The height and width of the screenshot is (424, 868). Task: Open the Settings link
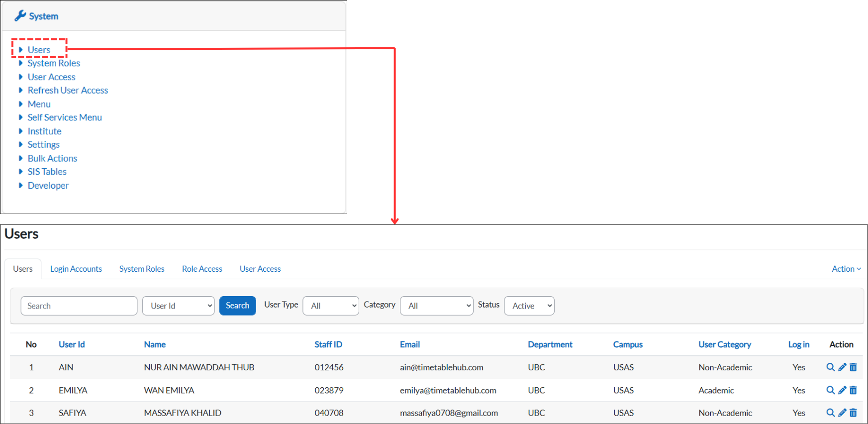44,145
